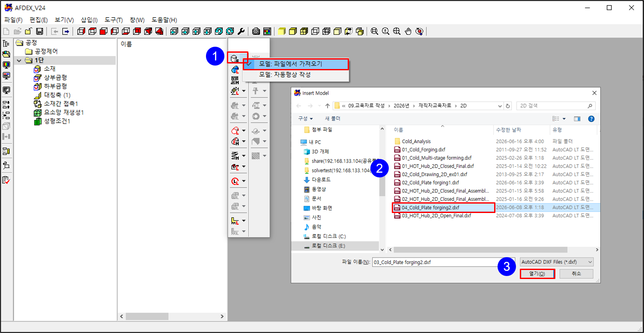Click the 2D 검색 search box
The image size is (644, 333).
point(556,106)
